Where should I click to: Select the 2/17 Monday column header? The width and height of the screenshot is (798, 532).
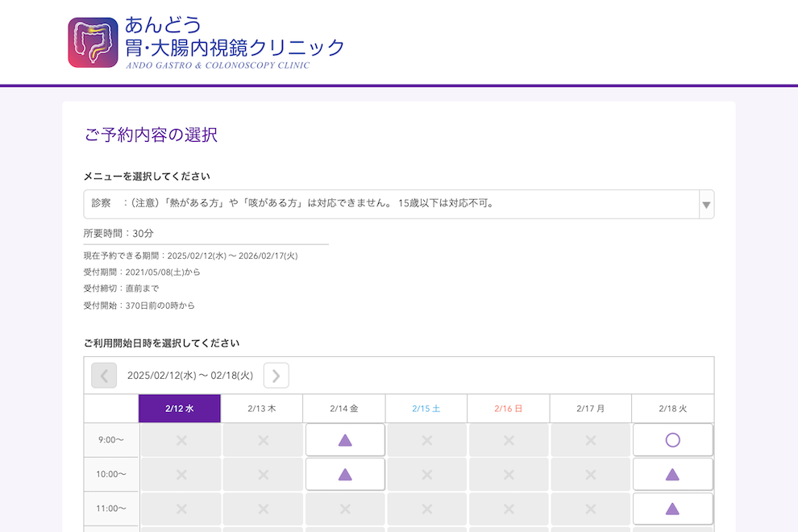[590, 409]
